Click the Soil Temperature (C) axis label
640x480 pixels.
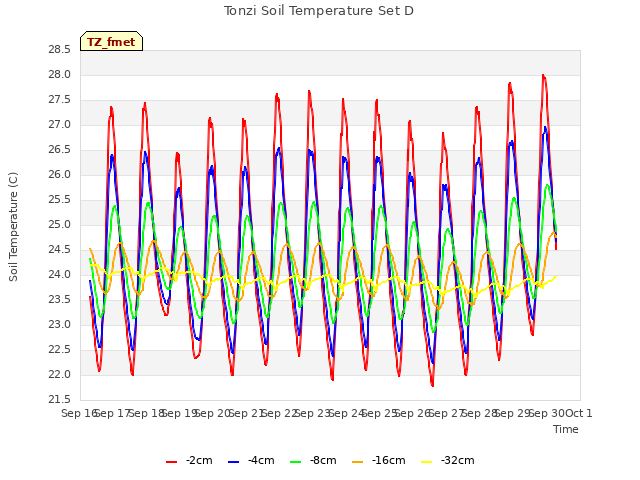point(13,227)
